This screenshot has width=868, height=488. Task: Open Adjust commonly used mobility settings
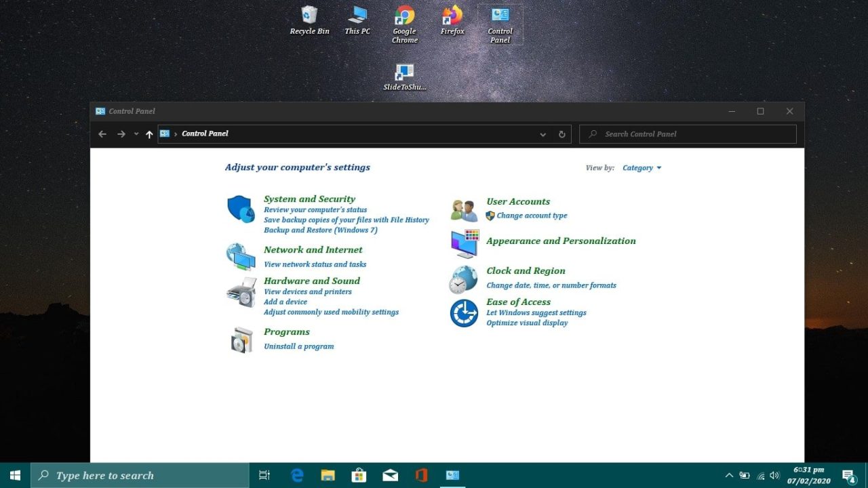tap(331, 312)
